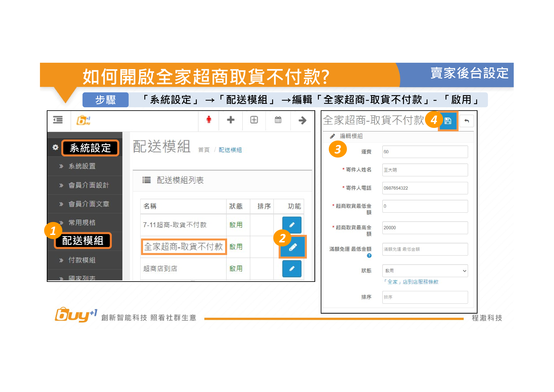The height and width of the screenshot is (392, 554).
Task: Open the 狀態 dropdown showing 啟用
Action: pyautogui.click(x=425, y=271)
